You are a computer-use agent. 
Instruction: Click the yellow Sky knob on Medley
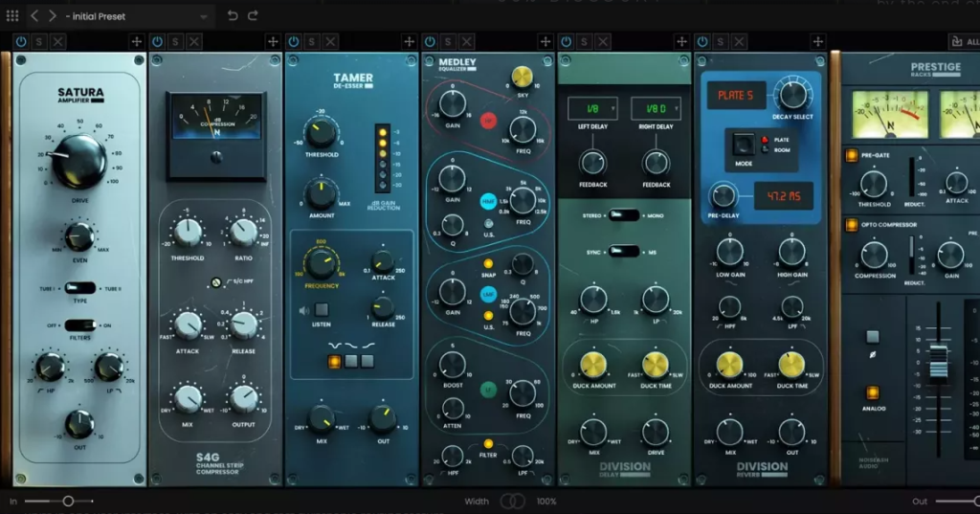(x=522, y=77)
